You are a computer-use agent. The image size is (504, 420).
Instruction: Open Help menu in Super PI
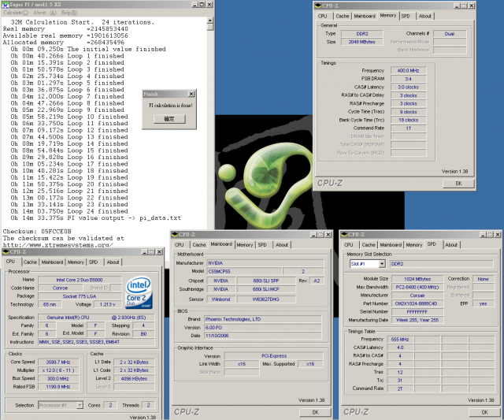tap(69, 13)
